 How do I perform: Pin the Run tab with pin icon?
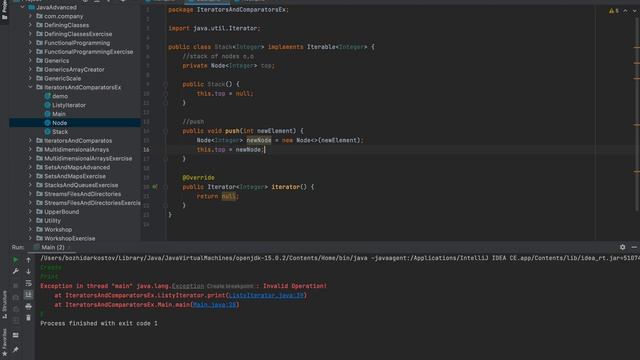pyautogui.click(x=16, y=350)
